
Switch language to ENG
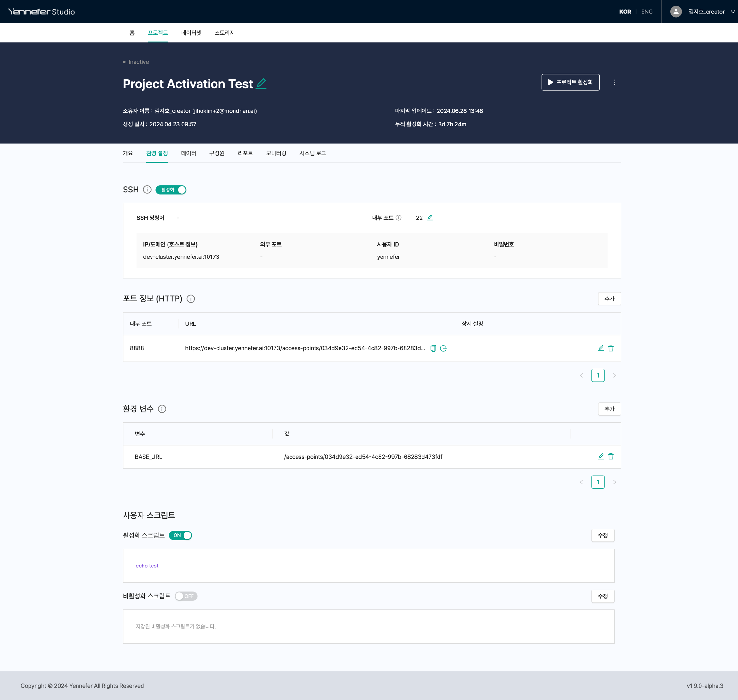pyautogui.click(x=646, y=12)
